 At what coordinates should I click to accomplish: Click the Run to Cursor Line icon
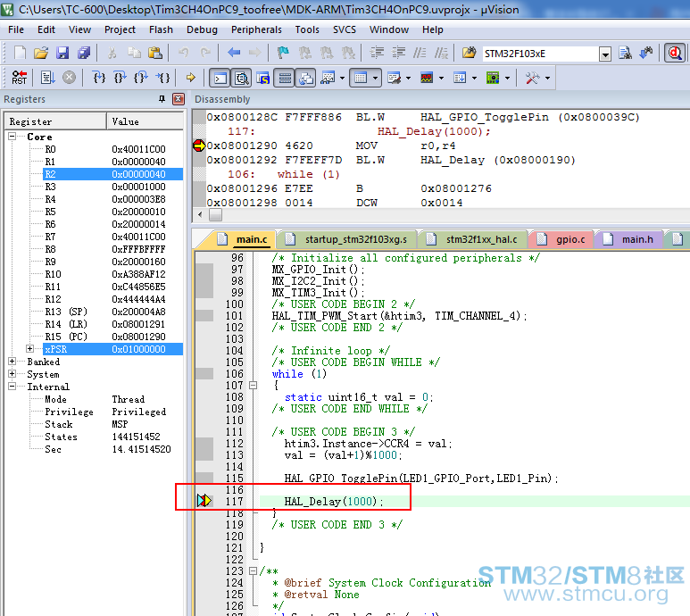(162, 78)
